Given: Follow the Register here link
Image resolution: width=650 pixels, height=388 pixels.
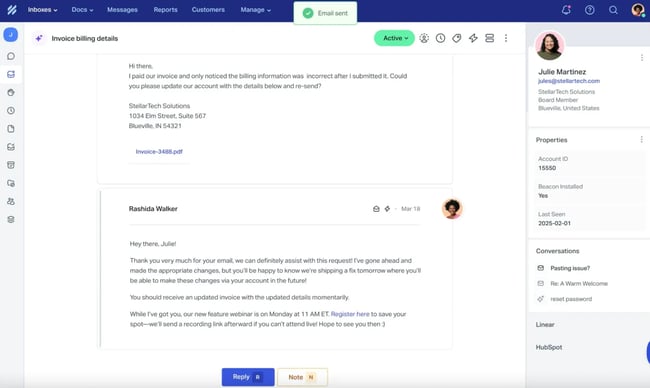Looking at the screenshot, I should coord(350,314).
